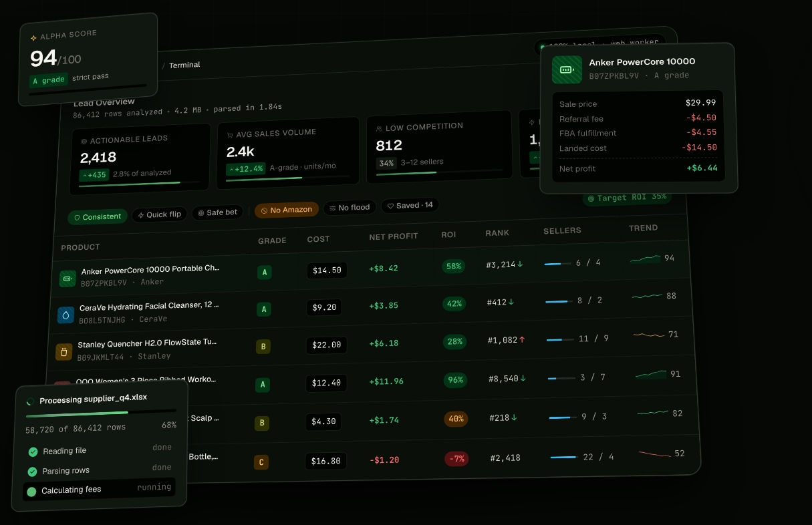Click the +$11.96 net profit value

[x=386, y=381]
